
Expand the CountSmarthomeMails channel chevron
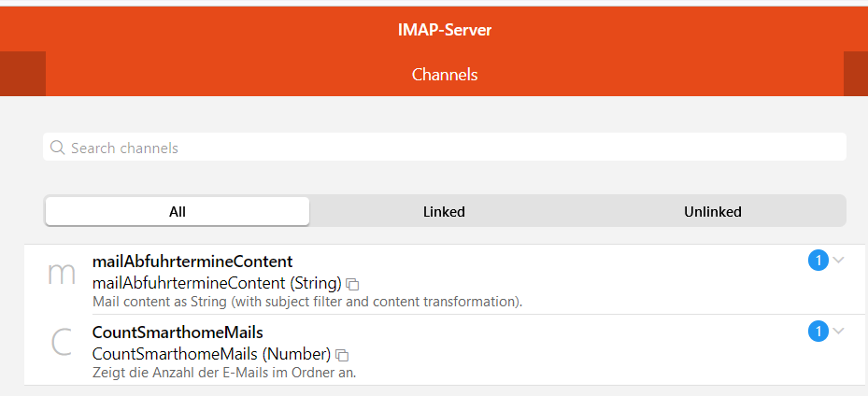(x=838, y=331)
